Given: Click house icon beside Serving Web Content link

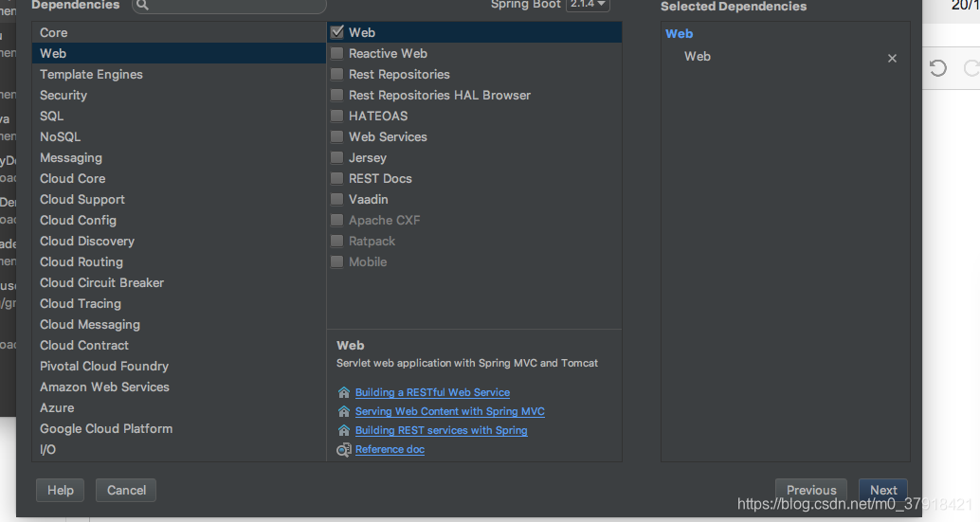Looking at the screenshot, I should [344, 411].
